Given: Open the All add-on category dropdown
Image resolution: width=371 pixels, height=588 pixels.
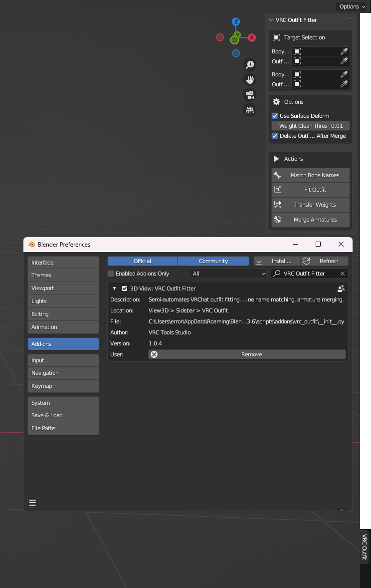Looking at the screenshot, I should (x=228, y=274).
